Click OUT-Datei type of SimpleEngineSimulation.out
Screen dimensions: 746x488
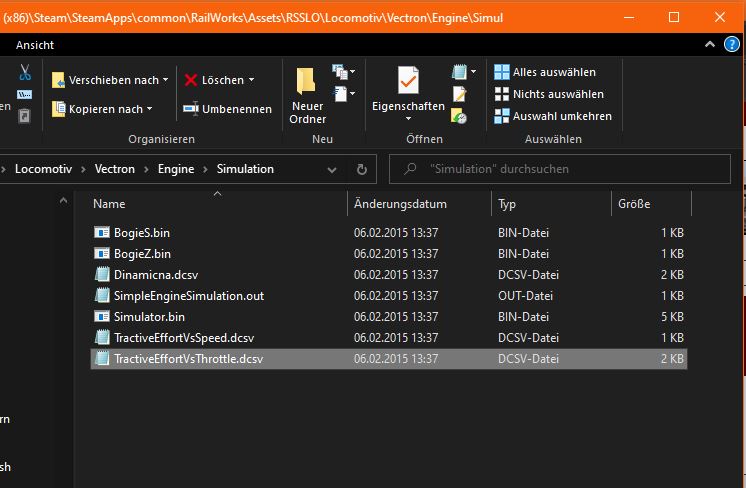525,295
